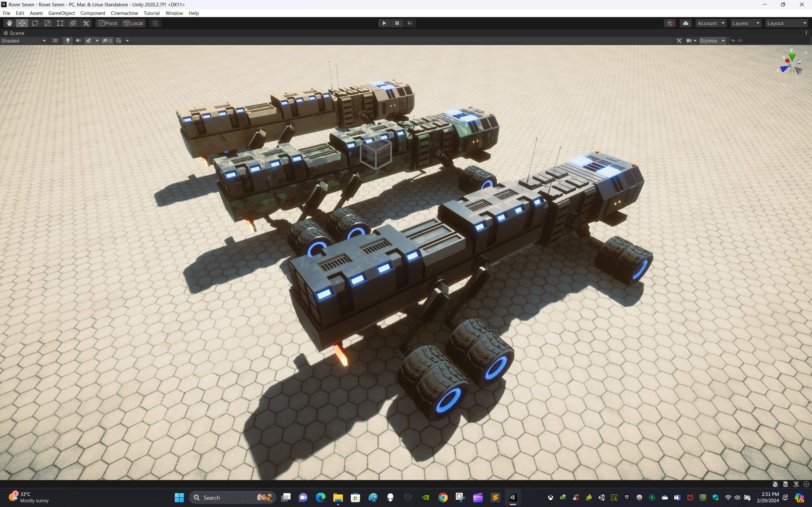
Task: Click the collab status icon
Action: pyautogui.click(x=670, y=23)
